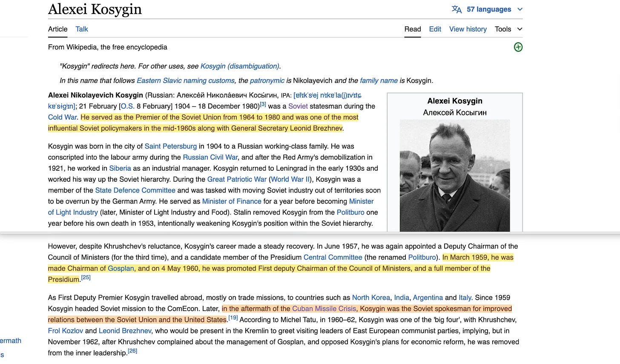Click the family name link

click(x=379, y=80)
